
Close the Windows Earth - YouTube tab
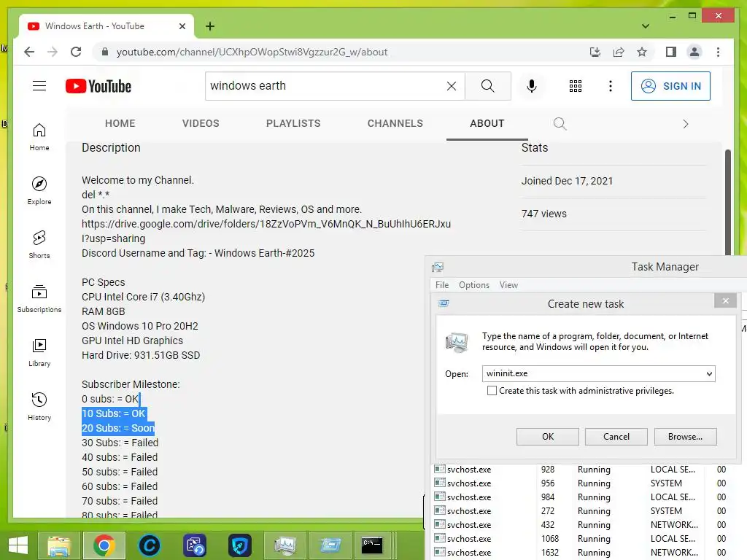182,26
